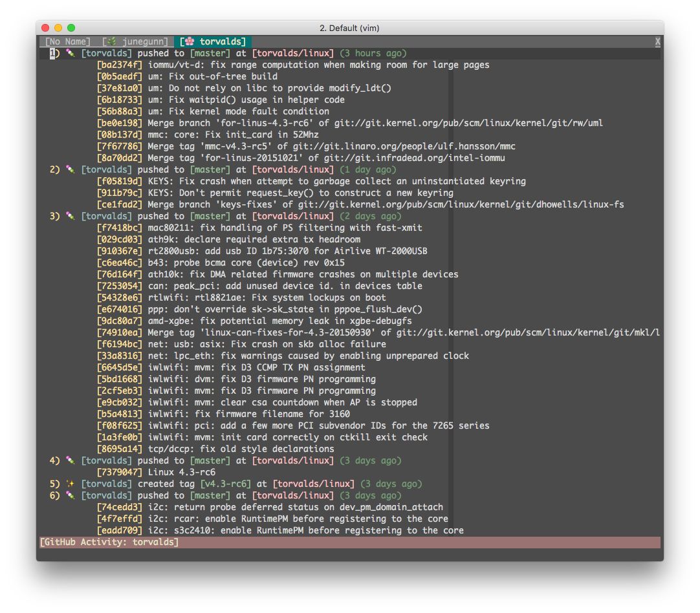This screenshot has height=613, width=700.
Task: Open commit [911b79c]
Action: (x=120, y=193)
